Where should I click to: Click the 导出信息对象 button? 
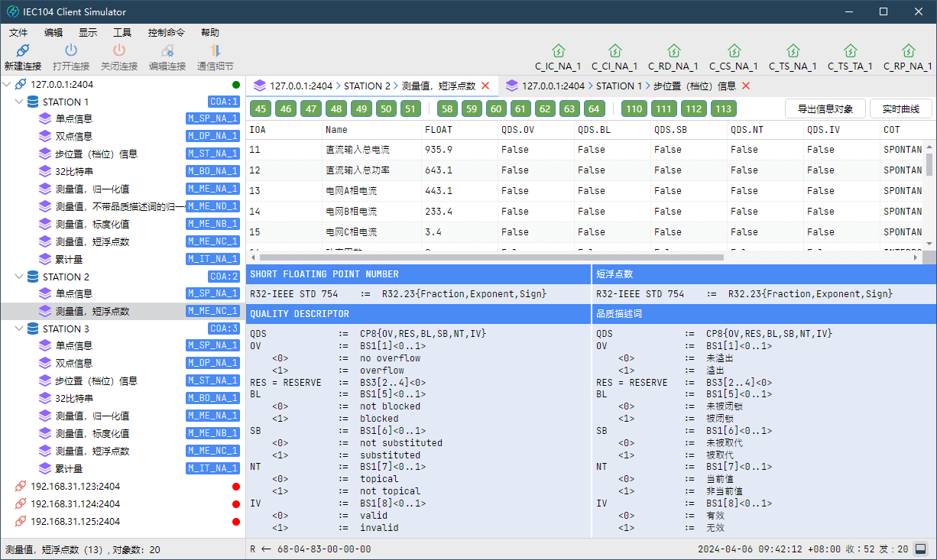tap(825, 108)
